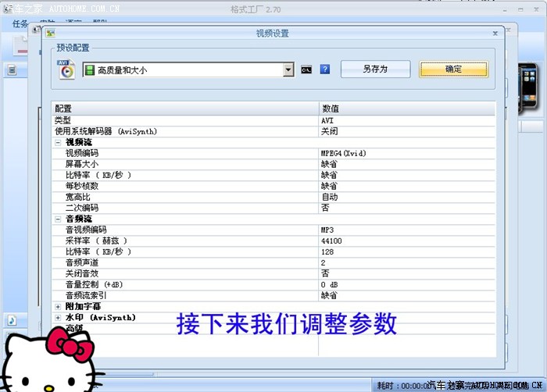Select the 屏幕大小 row
The height and width of the screenshot is (392, 547).
273,164
